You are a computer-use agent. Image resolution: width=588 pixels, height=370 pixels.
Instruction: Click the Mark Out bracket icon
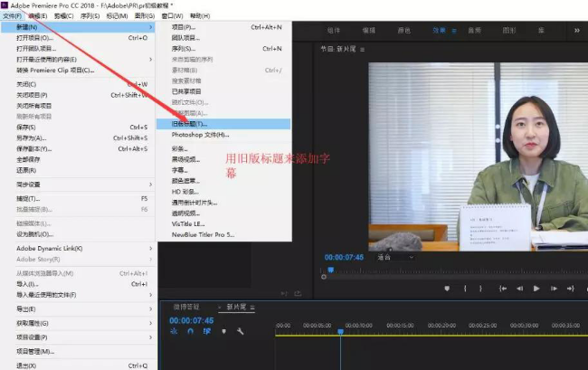tap(480, 289)
